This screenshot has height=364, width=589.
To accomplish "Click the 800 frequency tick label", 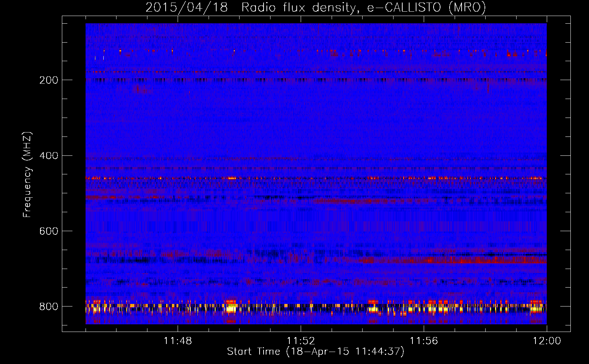I will [49, 306].
